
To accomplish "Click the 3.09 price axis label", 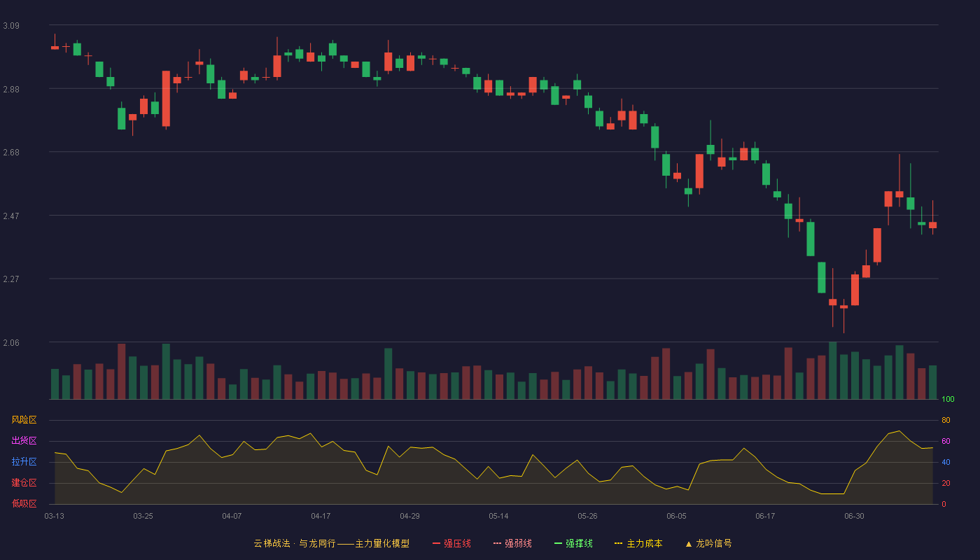I will (x=11, y=26).
